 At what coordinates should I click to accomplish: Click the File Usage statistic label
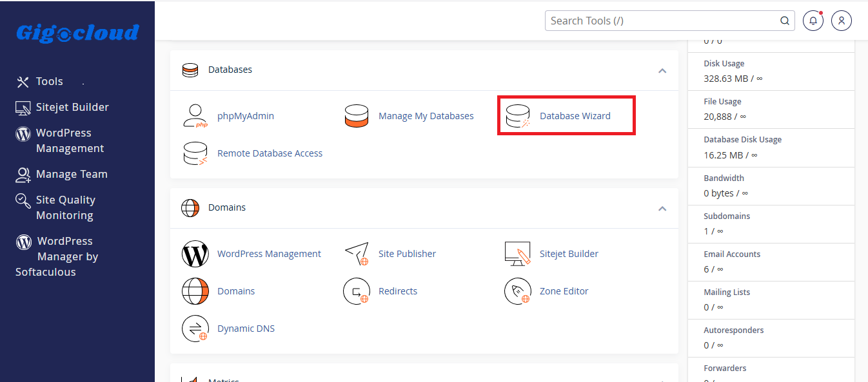[x=722, y=102]
